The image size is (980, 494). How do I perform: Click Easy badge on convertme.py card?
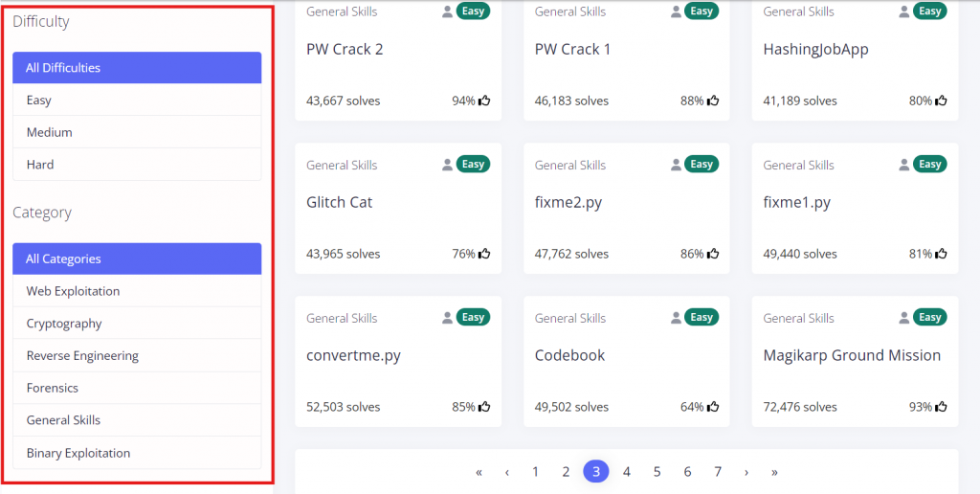tap(473, 317)
